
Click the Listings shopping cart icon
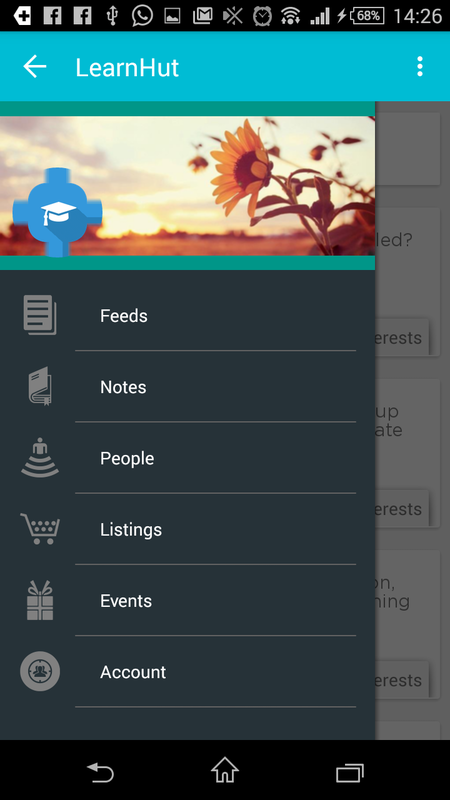(40, 529)
